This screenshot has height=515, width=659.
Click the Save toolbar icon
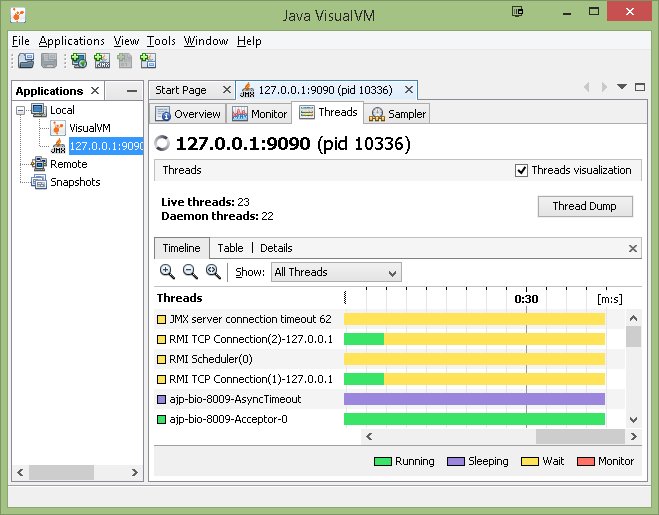point(49,61)
